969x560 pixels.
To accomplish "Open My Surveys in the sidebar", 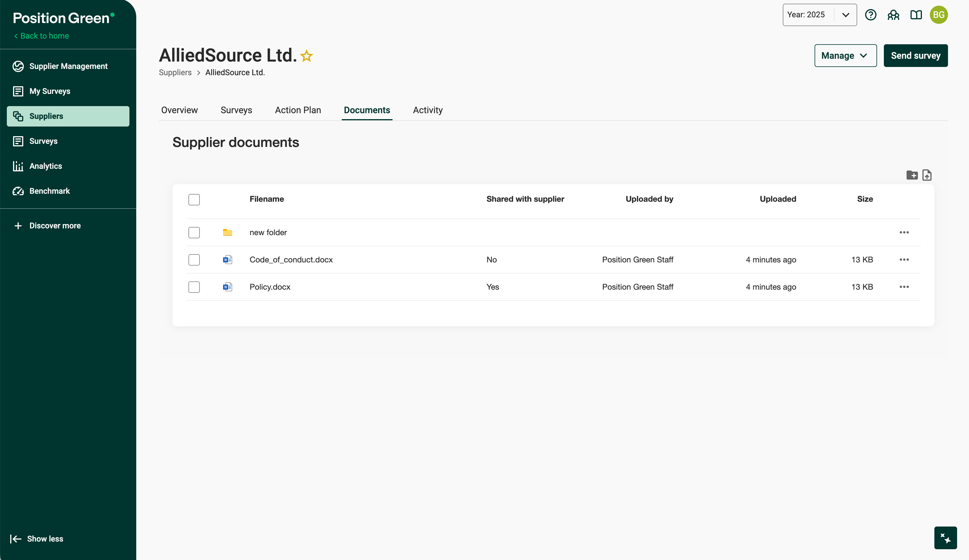I will (68, 91).
